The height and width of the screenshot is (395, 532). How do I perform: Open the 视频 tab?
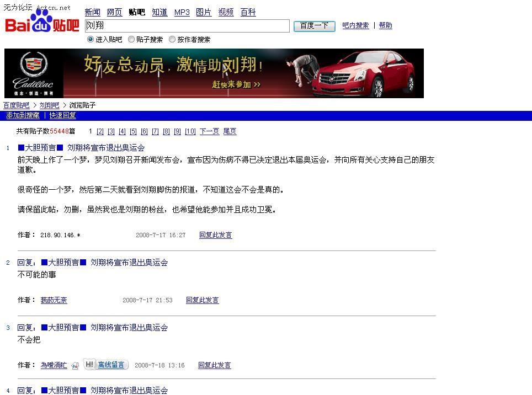coord(226,12)
